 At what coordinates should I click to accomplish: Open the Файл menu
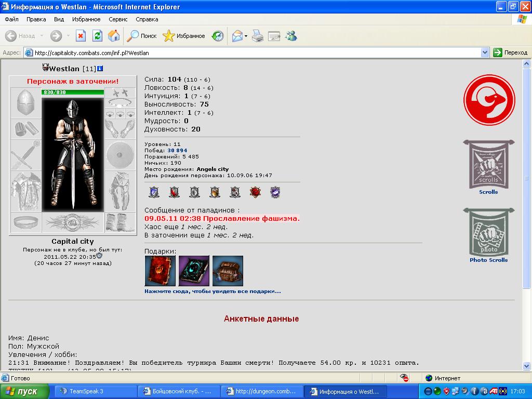point(11,19)
